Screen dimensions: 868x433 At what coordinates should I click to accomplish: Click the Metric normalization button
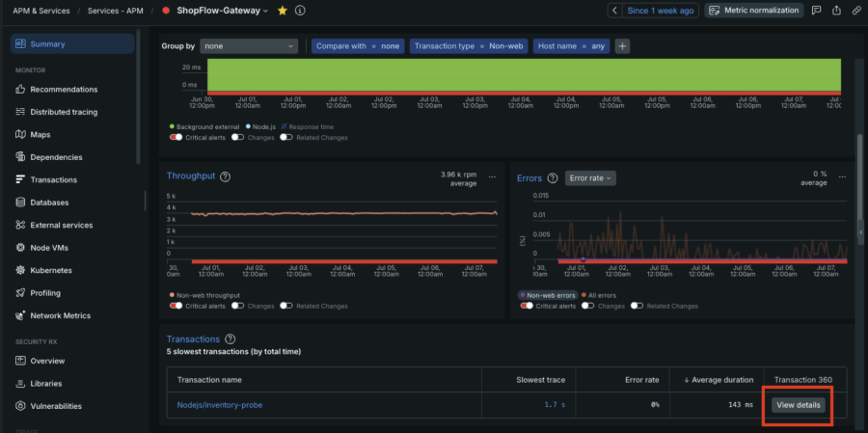click(754, 11)
